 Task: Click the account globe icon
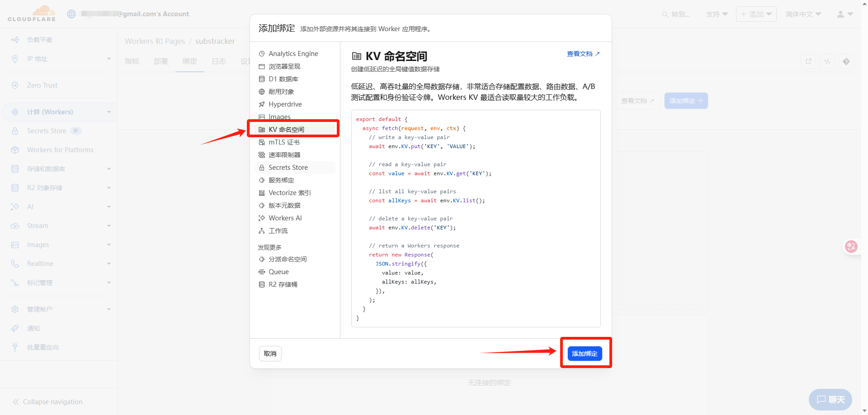coord(71,14)
